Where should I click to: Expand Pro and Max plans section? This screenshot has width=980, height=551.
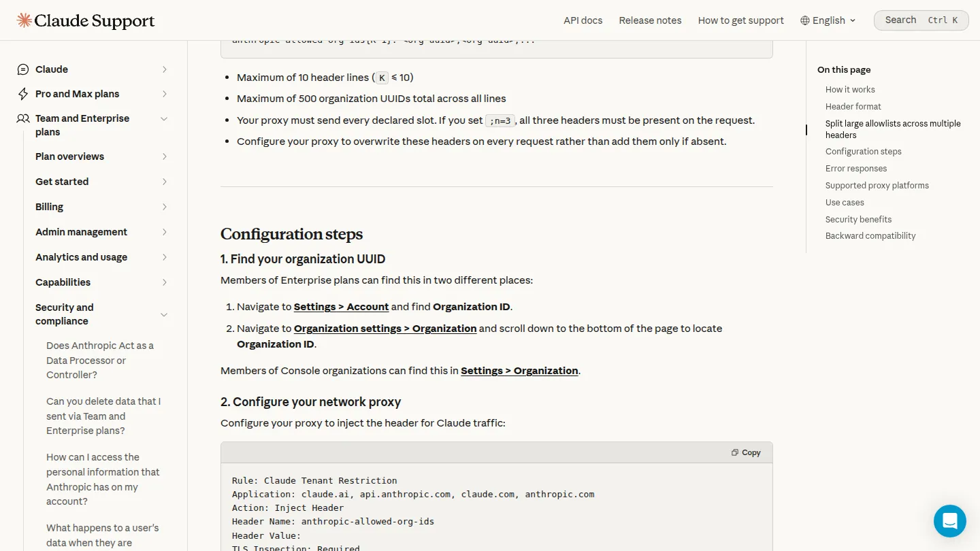165,94
